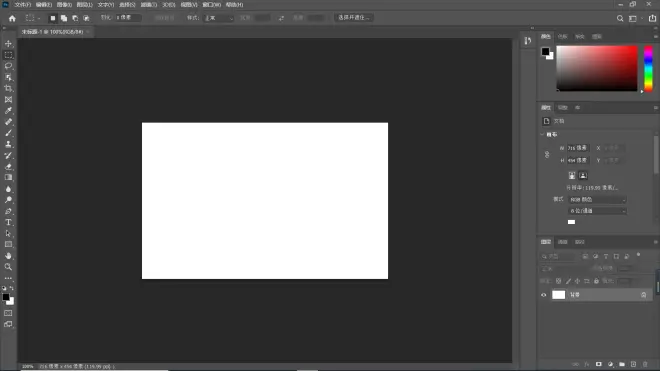
Task: Switch to the 色板 swatches tab
Action: tap(563, 37)
